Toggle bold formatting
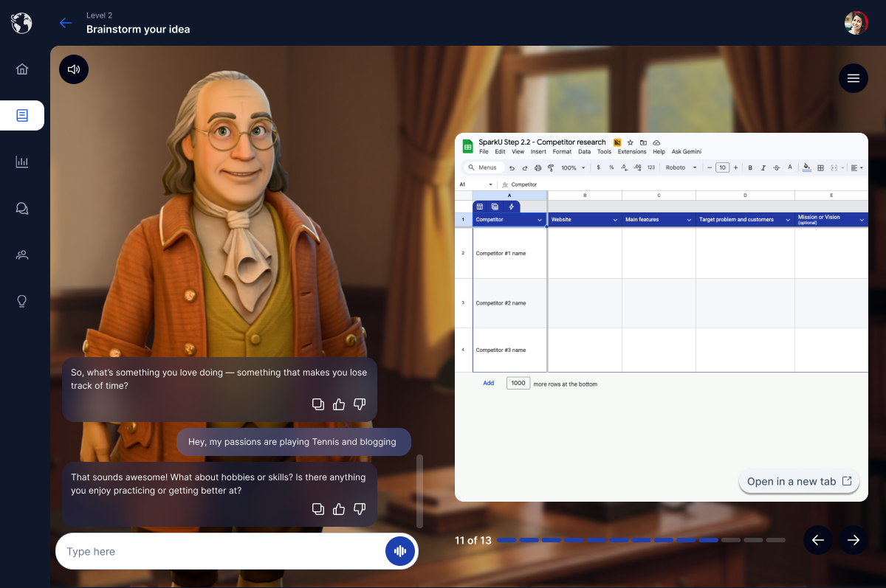Screen dimensions: 886x588 [x=750, y=167]
